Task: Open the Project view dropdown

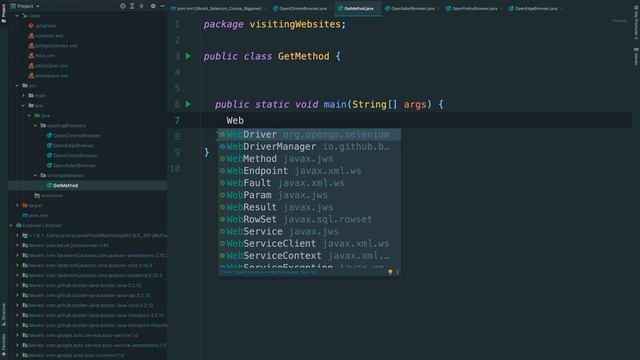Action: 25,6
